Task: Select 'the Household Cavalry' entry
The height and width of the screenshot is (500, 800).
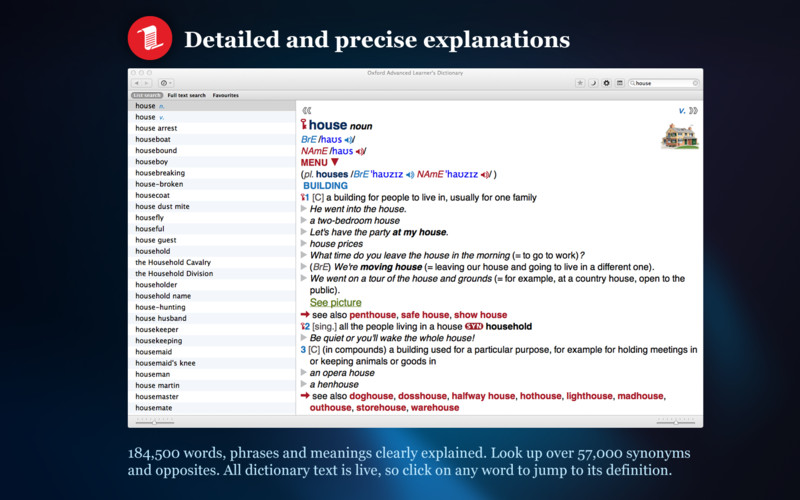Action: pos(212,262)
